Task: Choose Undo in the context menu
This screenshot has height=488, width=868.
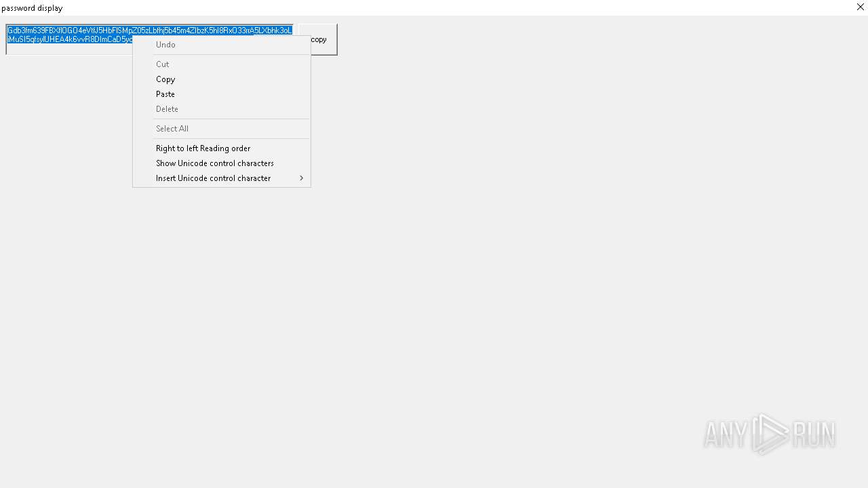Action: coord(222,45)
